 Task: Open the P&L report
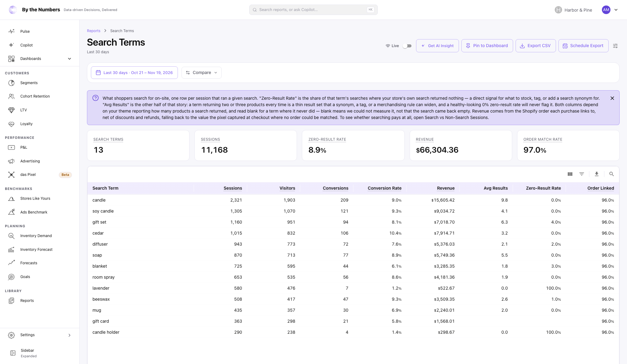tap(40, 147)
